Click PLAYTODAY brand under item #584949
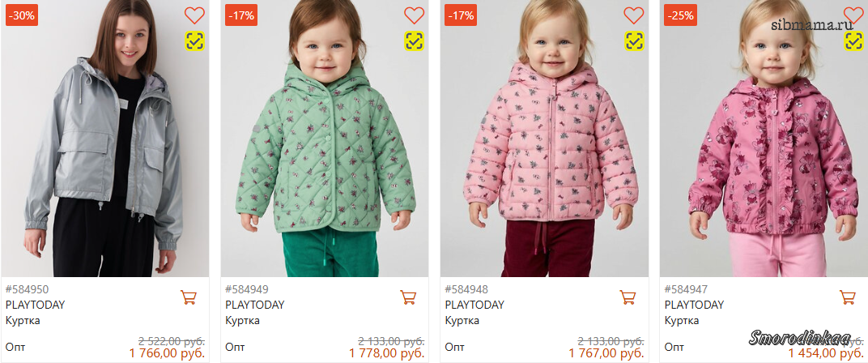868x363 pixels. (x=255, y=305)
